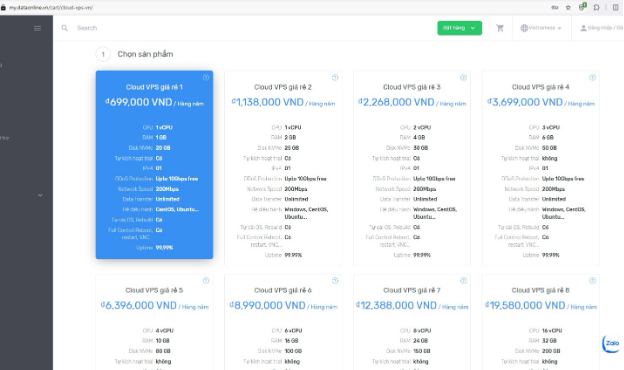The width and height of the screenshot is (624, 370).
Task: Open the hamburger menu in sidebar
Action: point(37,28)
